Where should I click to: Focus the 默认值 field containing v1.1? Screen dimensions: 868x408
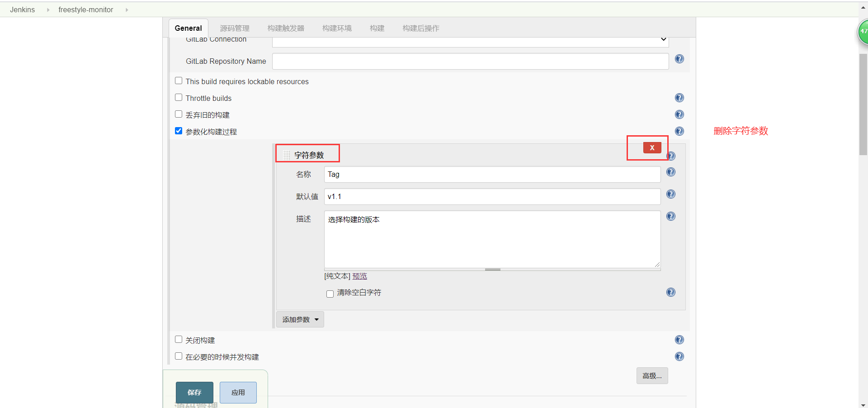[492, 196]
